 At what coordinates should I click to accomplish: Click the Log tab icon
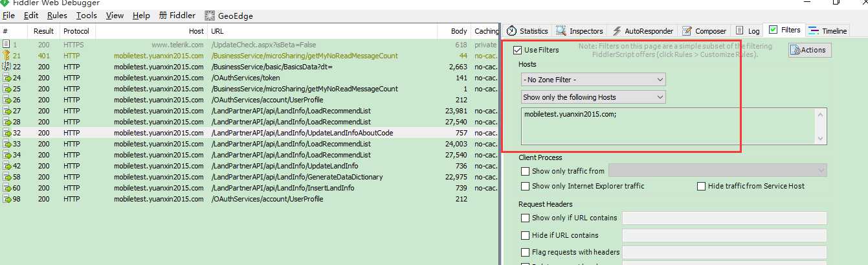click(740, 31)
